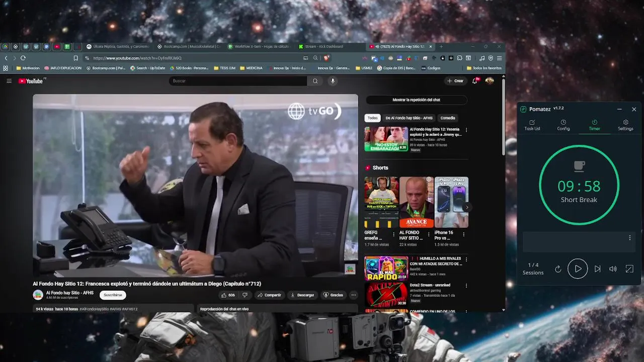Toggle Pomatez compact mode icon
The image size is (644, 362).
629,269
